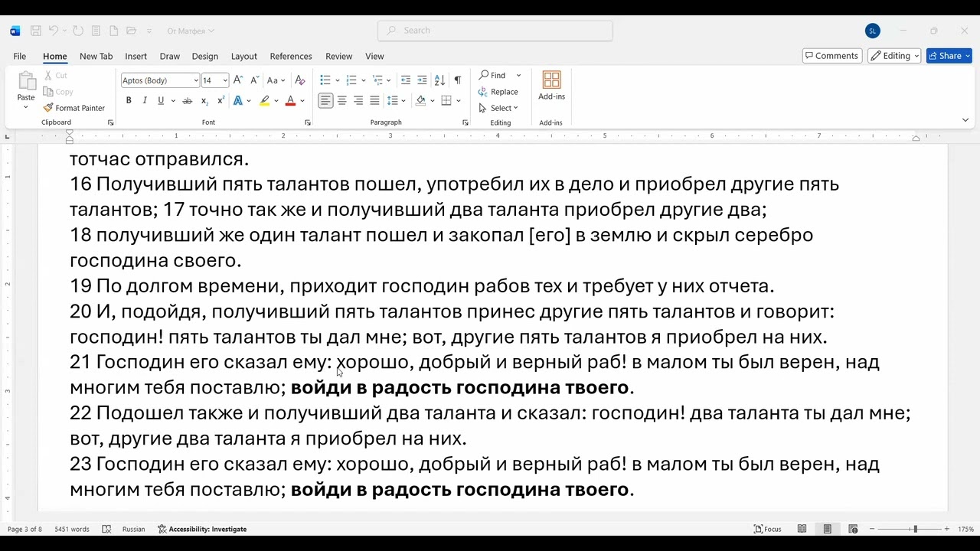
Task: Decrease font size
Action: point(253,80)
